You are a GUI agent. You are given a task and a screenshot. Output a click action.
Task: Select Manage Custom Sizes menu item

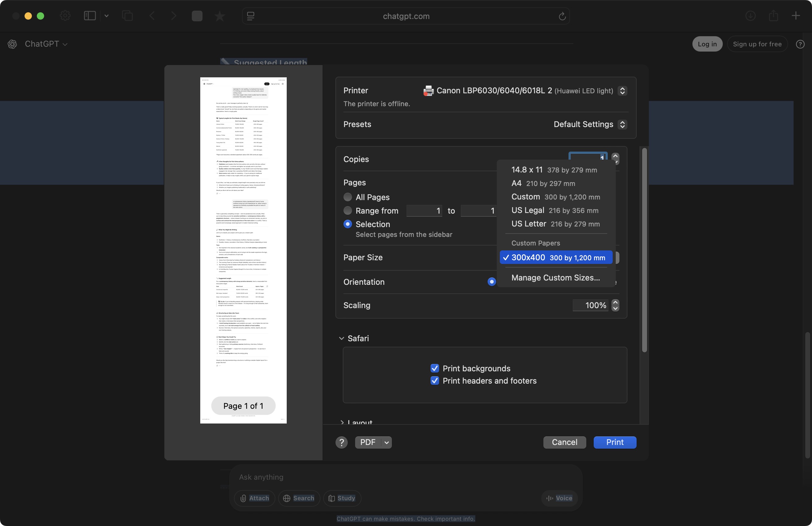tap(555, 277)
